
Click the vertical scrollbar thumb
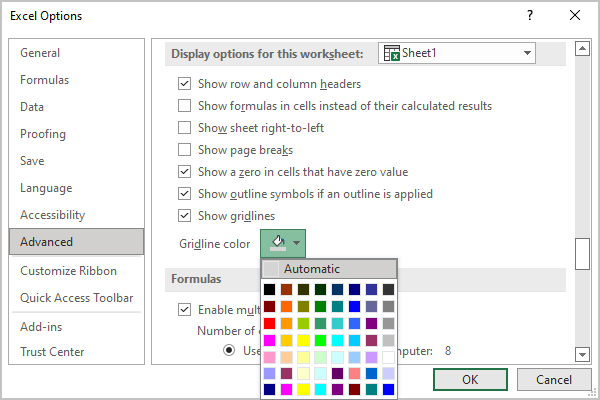click(582, 254)
